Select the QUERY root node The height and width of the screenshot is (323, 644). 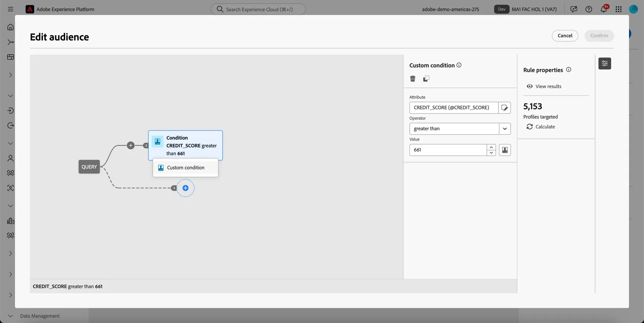[x=89, y=167]
